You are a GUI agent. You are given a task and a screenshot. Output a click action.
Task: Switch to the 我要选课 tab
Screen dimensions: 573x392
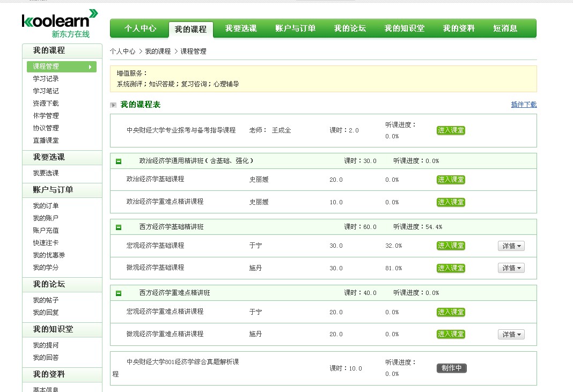241,28
